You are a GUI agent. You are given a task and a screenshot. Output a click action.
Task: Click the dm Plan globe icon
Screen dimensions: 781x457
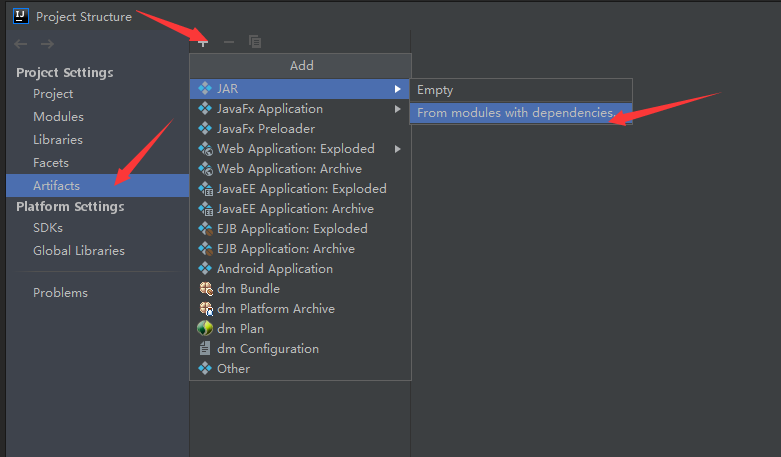205,328
